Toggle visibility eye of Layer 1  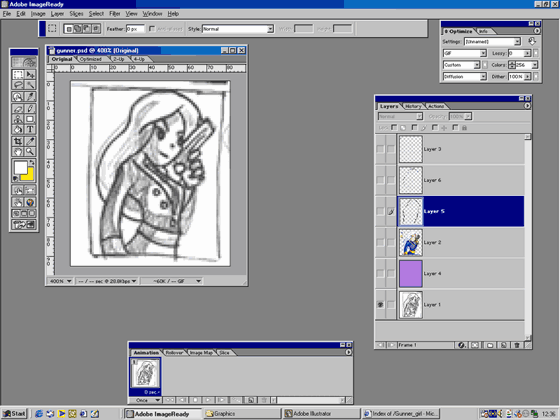(380, 305)
